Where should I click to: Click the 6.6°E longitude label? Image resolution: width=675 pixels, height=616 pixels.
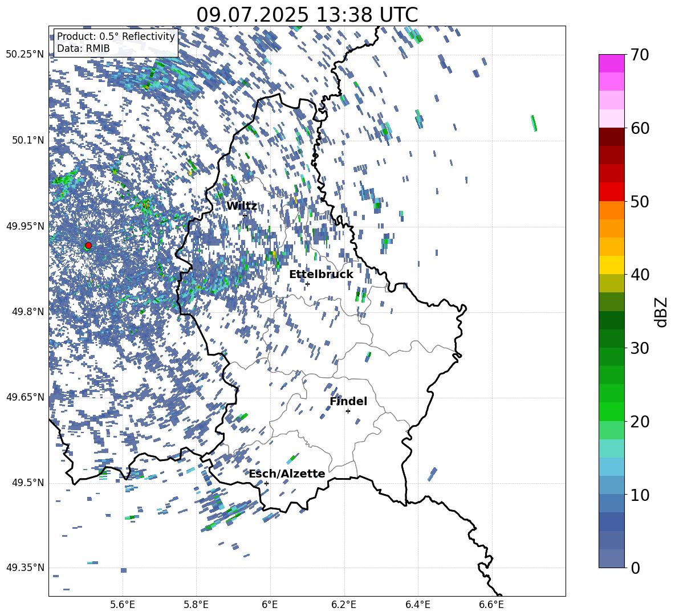pos(491,605)
